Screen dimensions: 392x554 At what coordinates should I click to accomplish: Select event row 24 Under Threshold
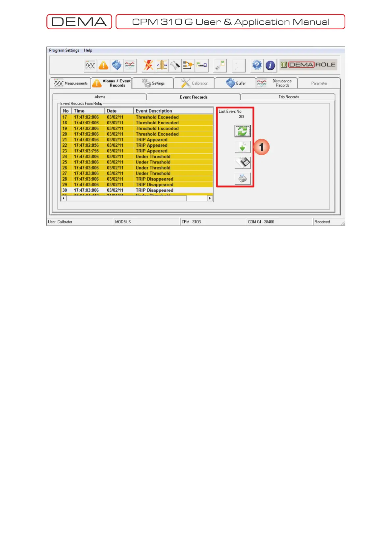click(137, 157)
